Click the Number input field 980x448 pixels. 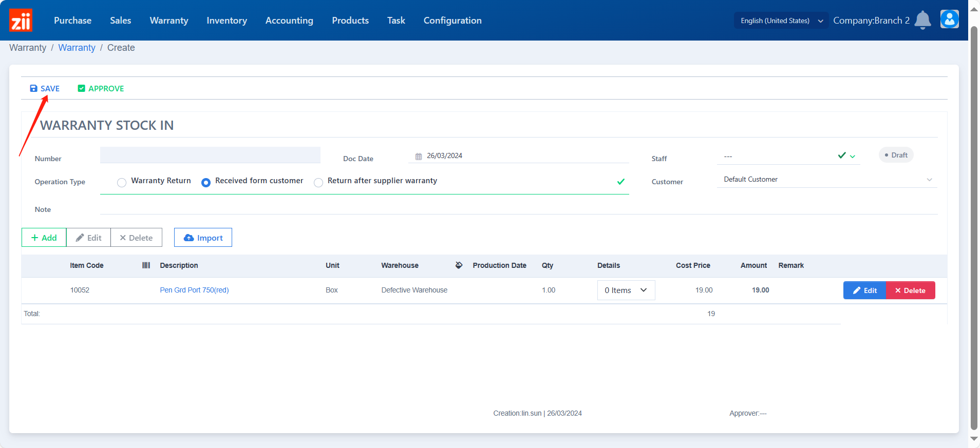click(x=210, y=155)
